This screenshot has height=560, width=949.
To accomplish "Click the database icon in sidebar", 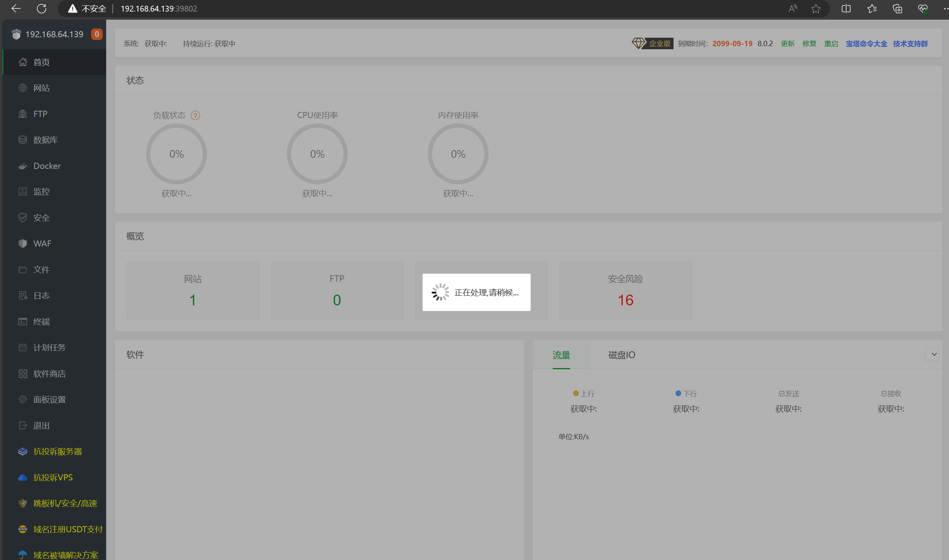I will point(23,140).
